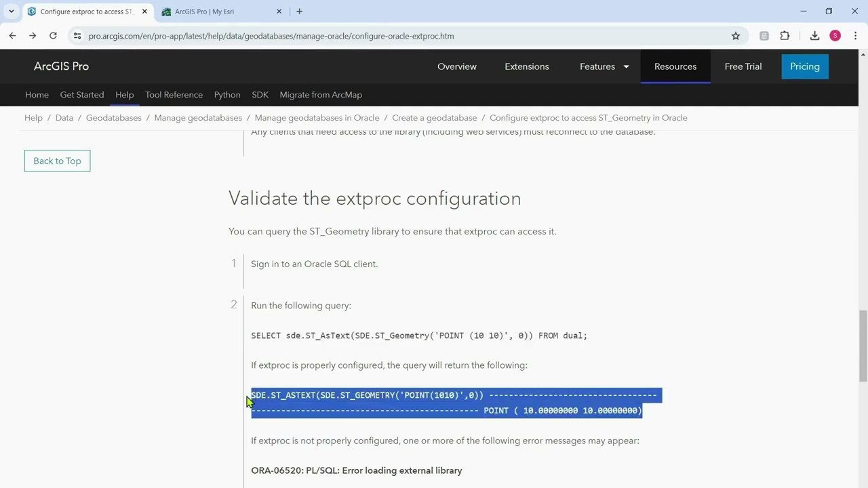Go to Home in sub navigation
This screenshot has height=488, width=868.
[x=37, y=95]
